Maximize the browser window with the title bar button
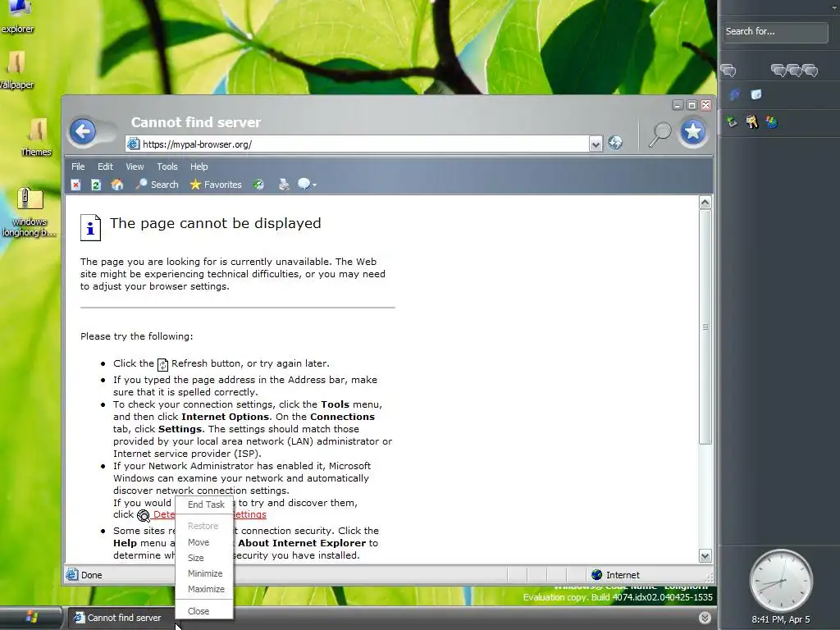Viewport: 840px width, 630px height. (692, 106)
